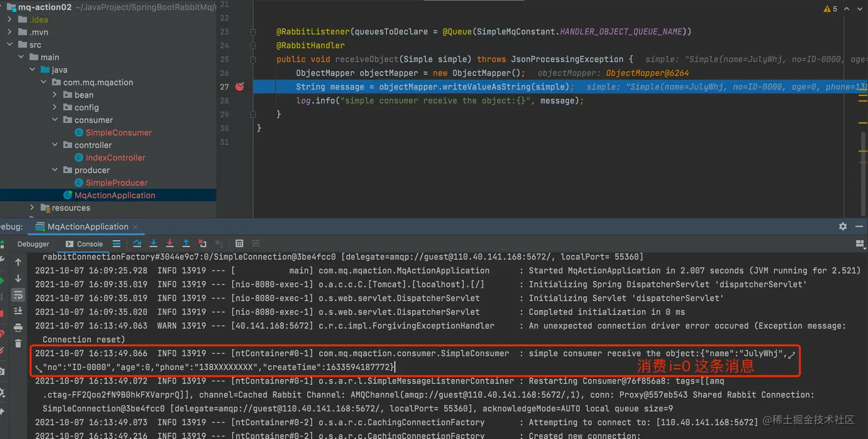Viewport: 868px width, 439px height.
Task: Collapse the main folder
Action: [21, 57]
